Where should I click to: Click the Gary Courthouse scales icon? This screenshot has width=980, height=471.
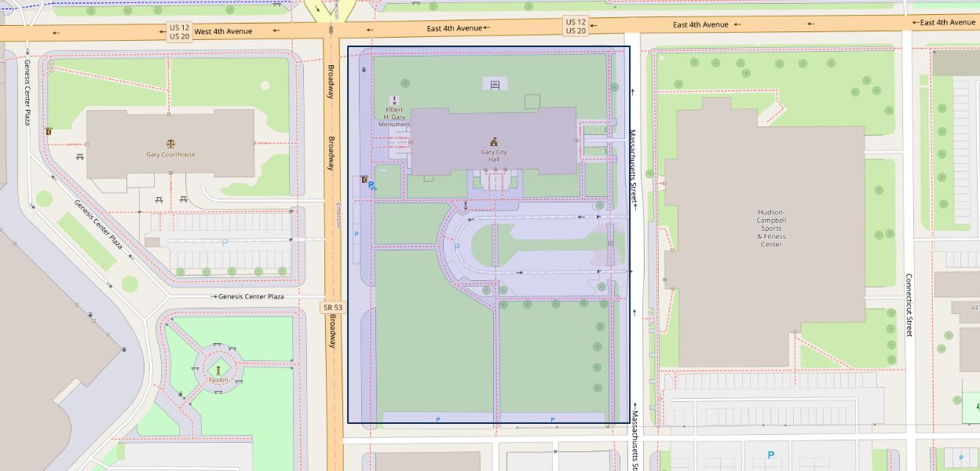[170, 144]
